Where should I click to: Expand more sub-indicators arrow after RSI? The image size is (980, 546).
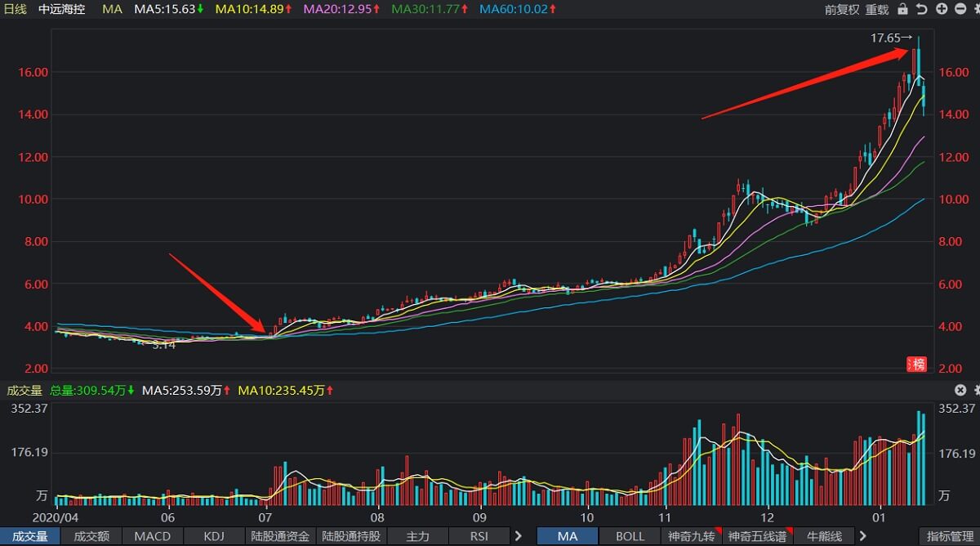[518, 536]
